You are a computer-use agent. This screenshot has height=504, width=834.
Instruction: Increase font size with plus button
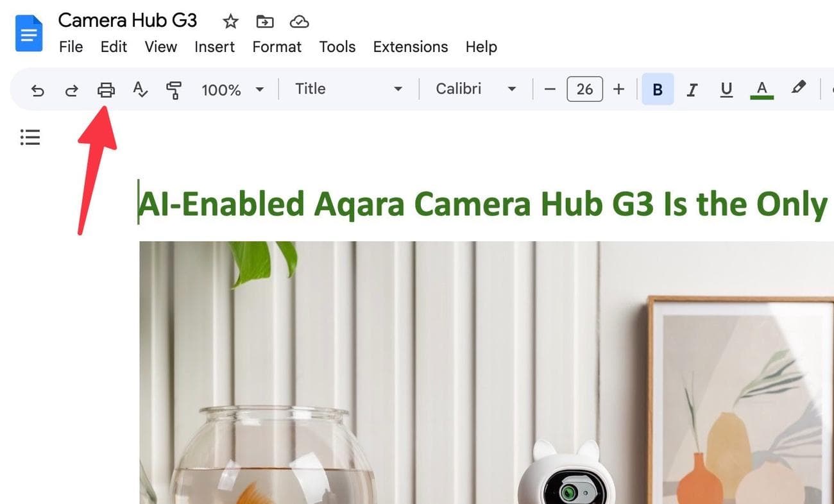coord(618,89)
